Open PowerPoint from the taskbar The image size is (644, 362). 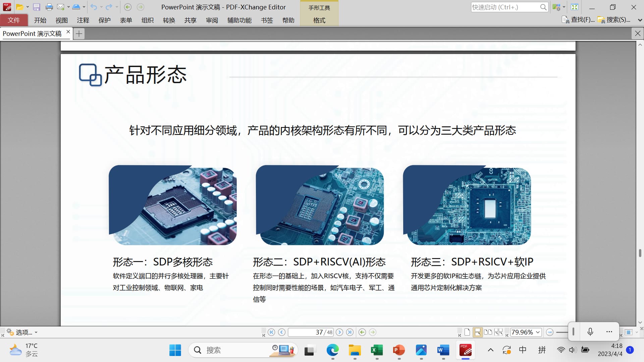399,350
